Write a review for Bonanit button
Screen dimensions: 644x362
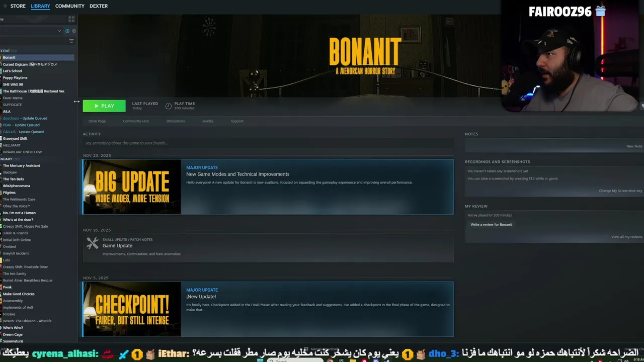491,225
